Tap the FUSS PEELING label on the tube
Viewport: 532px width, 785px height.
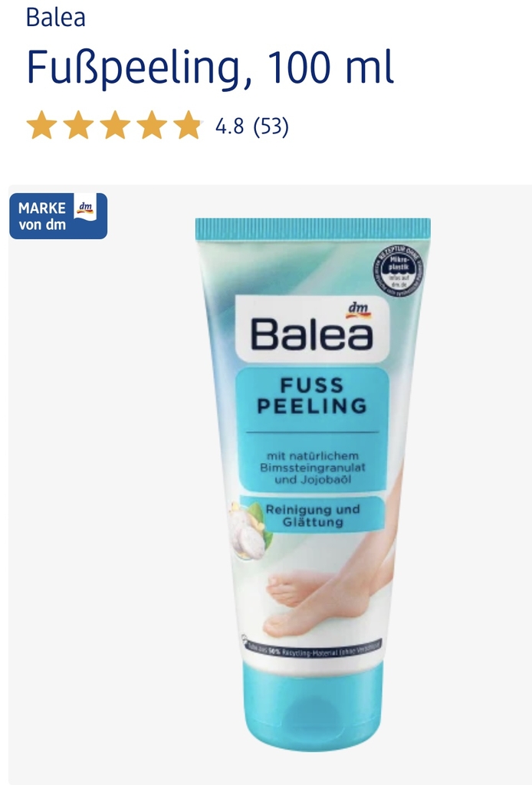tap(312, 396)
